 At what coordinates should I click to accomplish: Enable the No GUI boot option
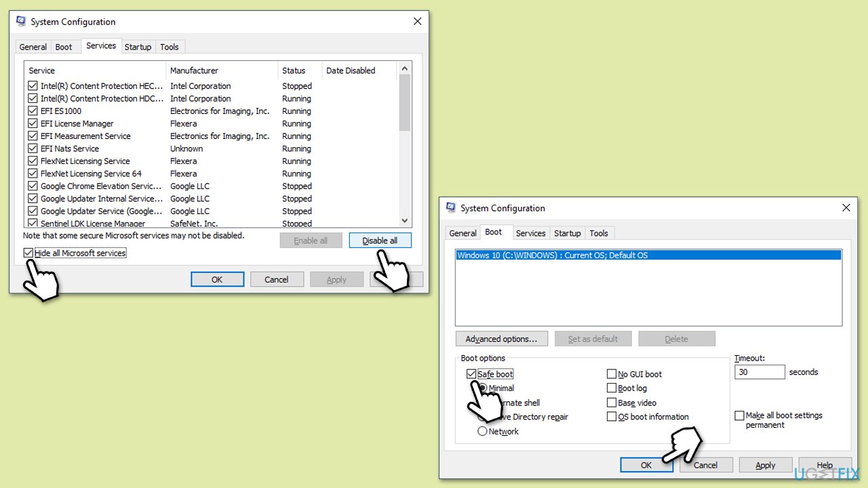(x=612, y=374)
